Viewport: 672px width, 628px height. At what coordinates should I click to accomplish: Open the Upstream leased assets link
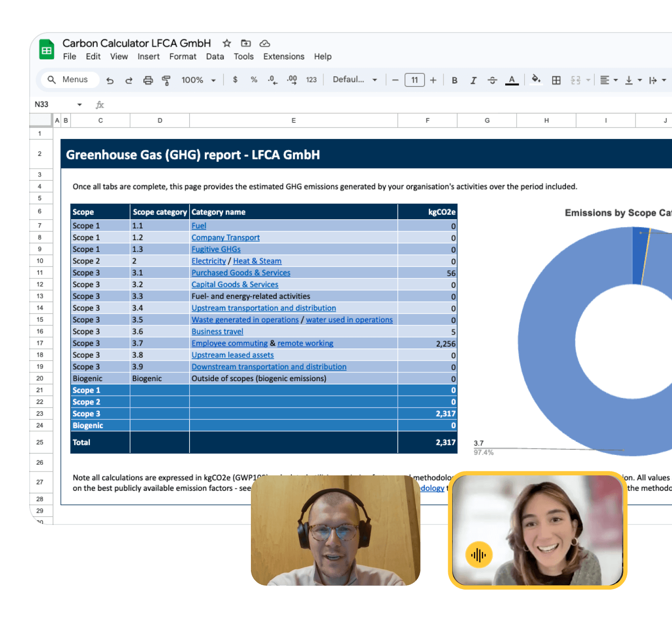tap(232, 355)
